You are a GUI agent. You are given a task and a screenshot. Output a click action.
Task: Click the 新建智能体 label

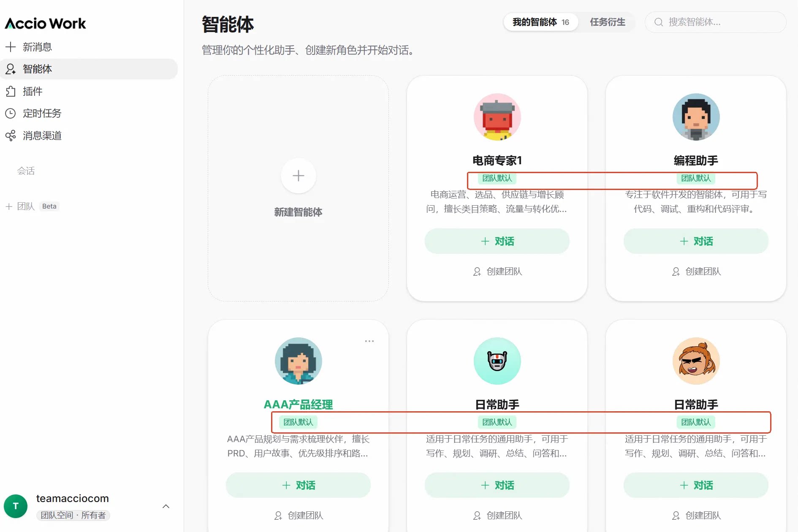tap(299, 212)
